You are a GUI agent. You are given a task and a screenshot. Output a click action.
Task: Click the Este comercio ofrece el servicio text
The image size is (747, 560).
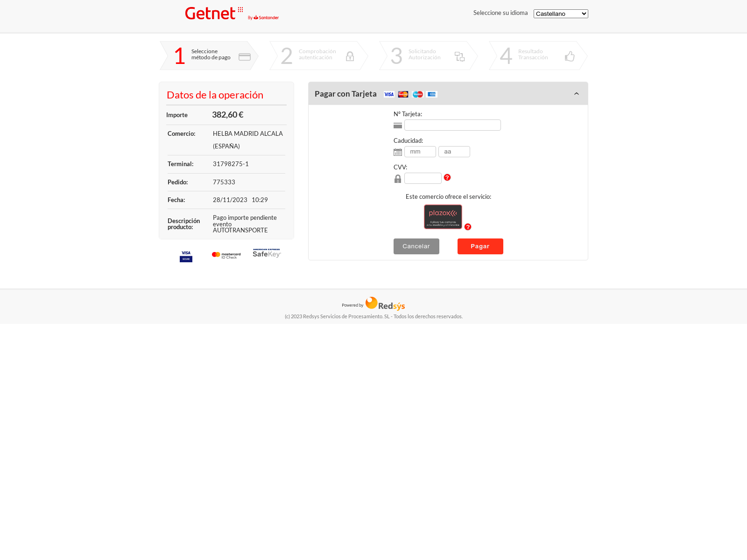448,196
